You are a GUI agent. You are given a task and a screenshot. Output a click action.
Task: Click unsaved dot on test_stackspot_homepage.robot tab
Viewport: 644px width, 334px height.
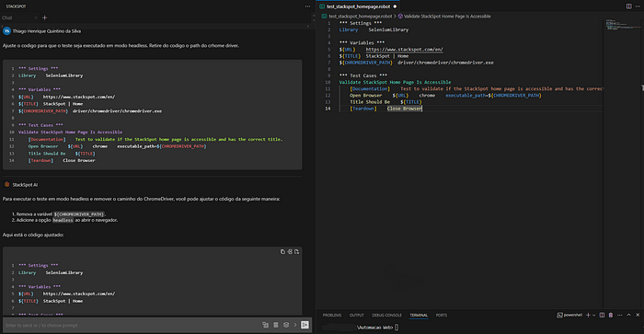395,6
